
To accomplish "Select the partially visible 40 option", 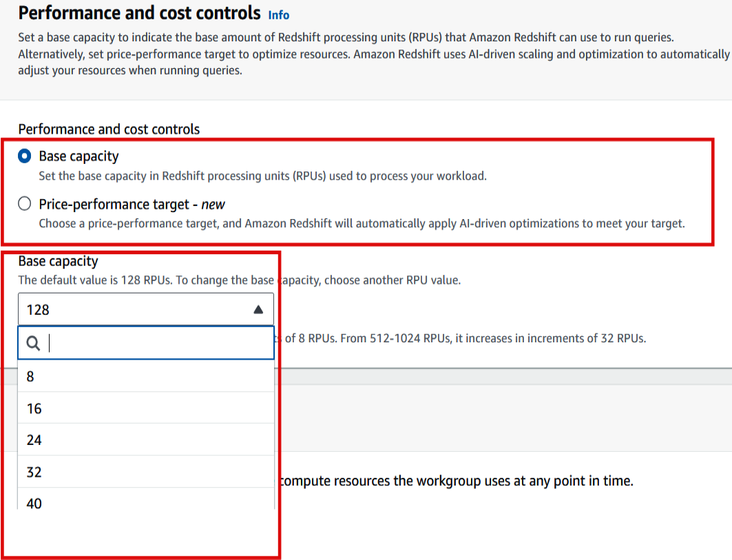I will click(34, 503).
